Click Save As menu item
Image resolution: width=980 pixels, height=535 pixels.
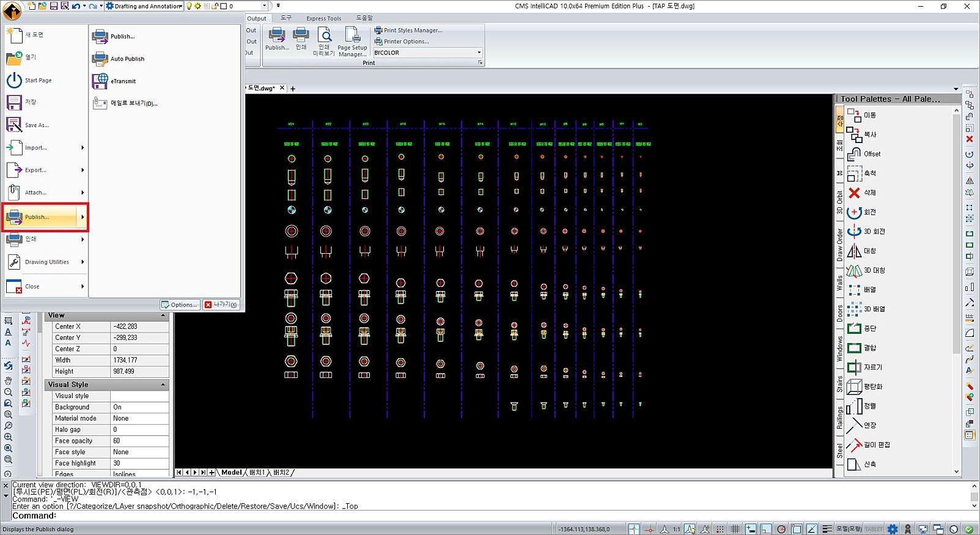(x=45, y=125)
